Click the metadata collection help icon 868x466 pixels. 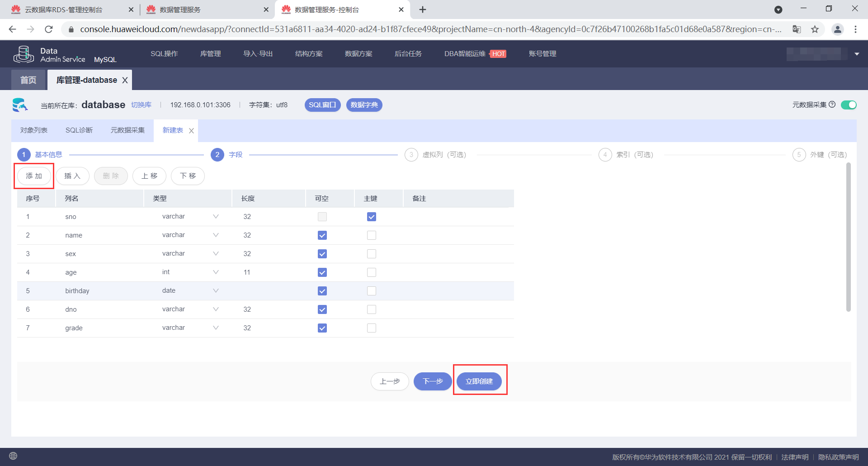coord(832,105)
